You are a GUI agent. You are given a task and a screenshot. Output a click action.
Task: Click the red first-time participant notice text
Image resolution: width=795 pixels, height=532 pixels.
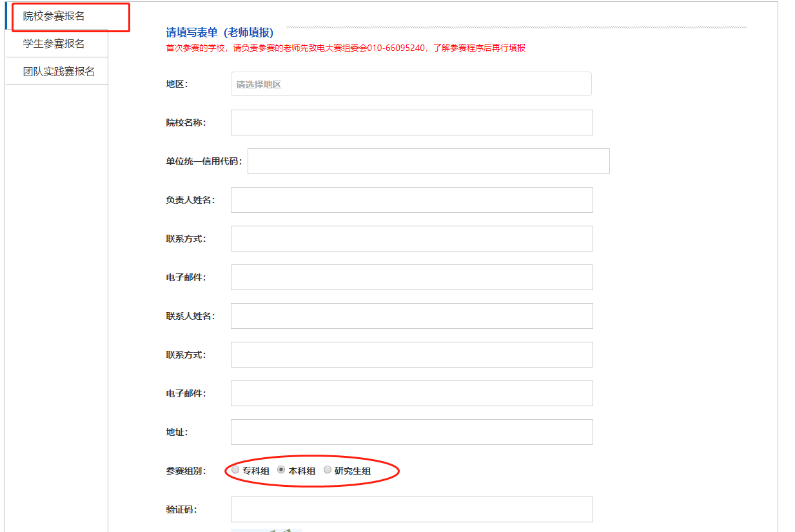pos(346,48)
